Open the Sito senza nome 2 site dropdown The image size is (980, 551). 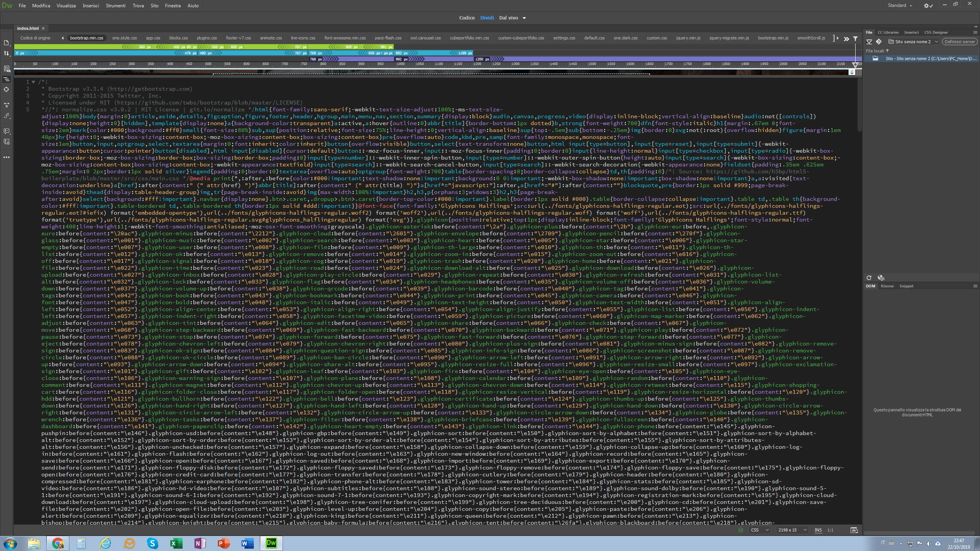tap(913, 42)
